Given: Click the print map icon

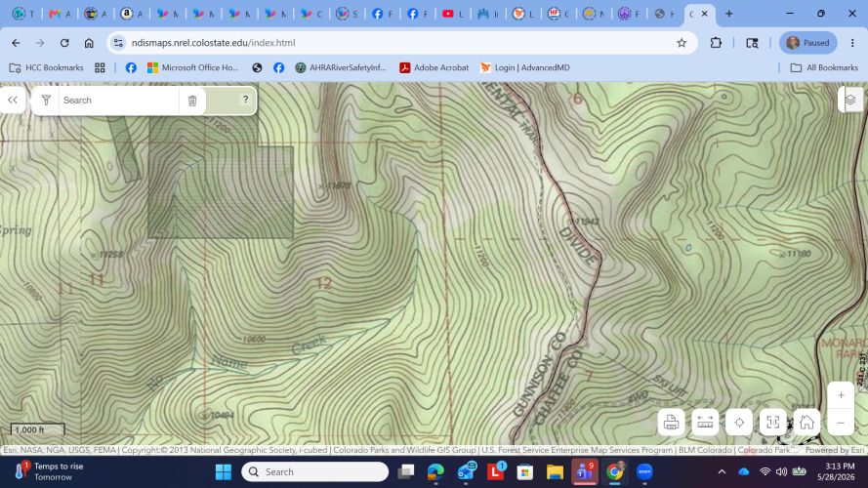Looking at the screenshot, I should 671,423.
